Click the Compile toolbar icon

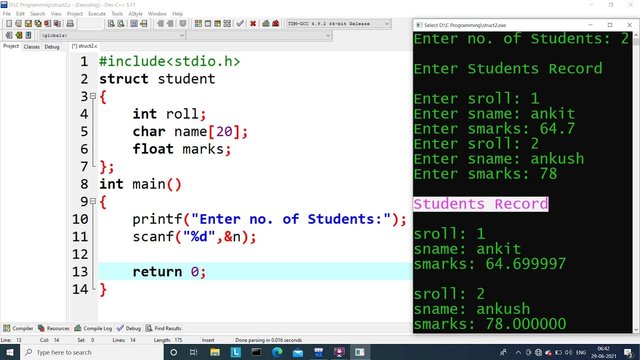tap(198, 24)
